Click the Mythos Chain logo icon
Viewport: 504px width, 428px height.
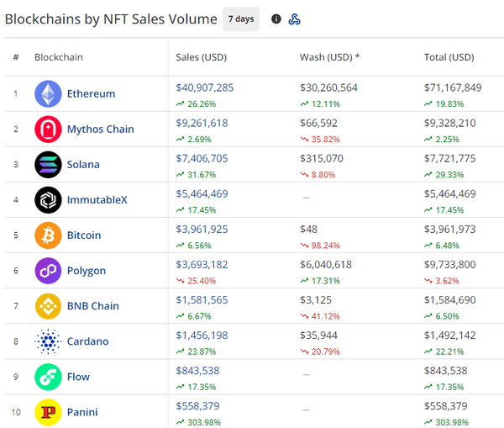tap(48, 129)
